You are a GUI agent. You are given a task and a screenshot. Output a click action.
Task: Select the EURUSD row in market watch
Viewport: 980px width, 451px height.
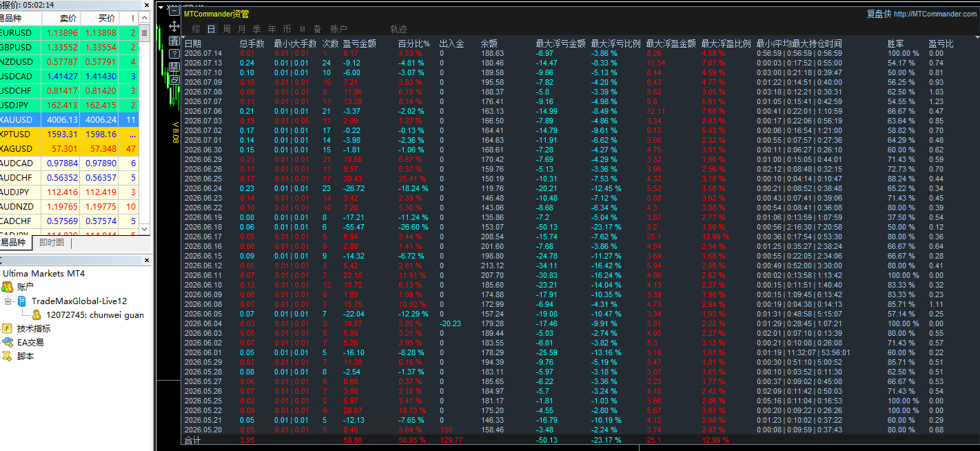[x=69, y=32]
